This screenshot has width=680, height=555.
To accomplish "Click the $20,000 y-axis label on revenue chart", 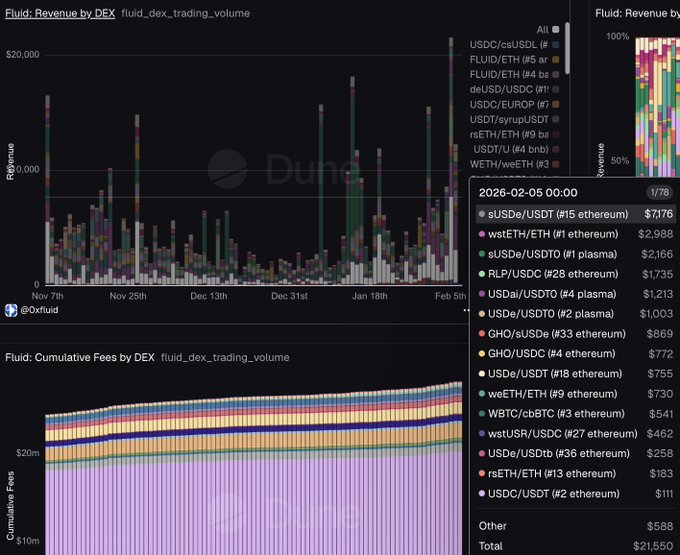I will pyautogui.click(x=23, y=55).
